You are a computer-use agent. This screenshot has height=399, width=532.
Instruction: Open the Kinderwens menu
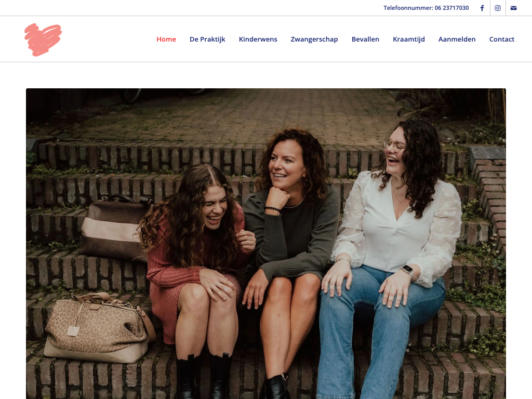coord(258,39)
